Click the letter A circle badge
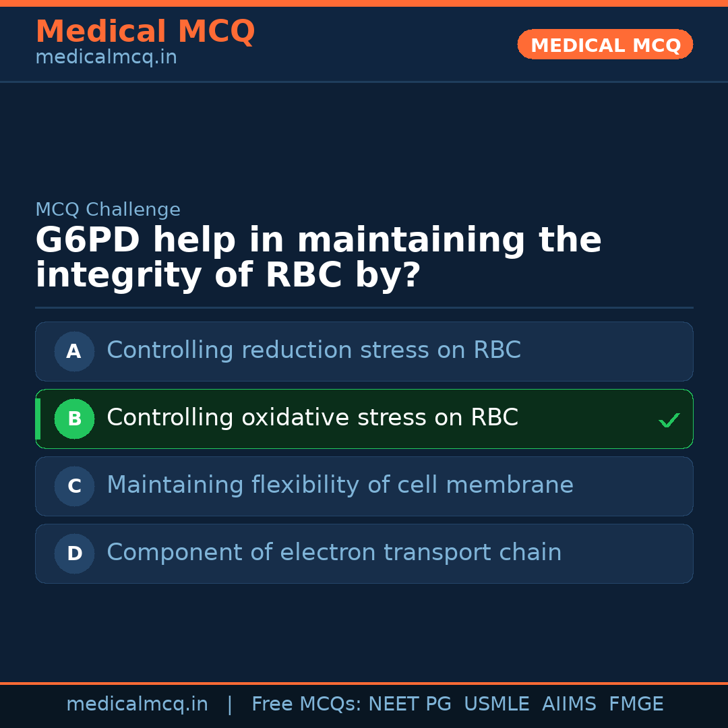 click(x=74, y=351)
